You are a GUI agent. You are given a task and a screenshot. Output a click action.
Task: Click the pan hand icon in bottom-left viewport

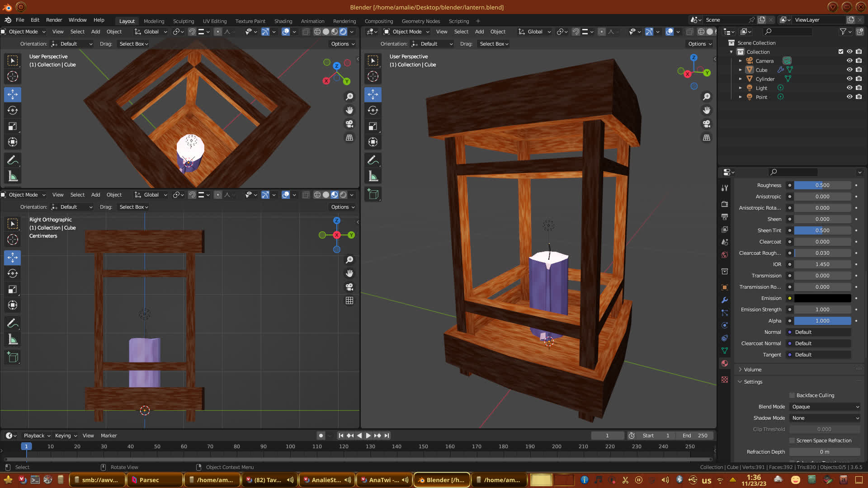(x=349, y=273)
